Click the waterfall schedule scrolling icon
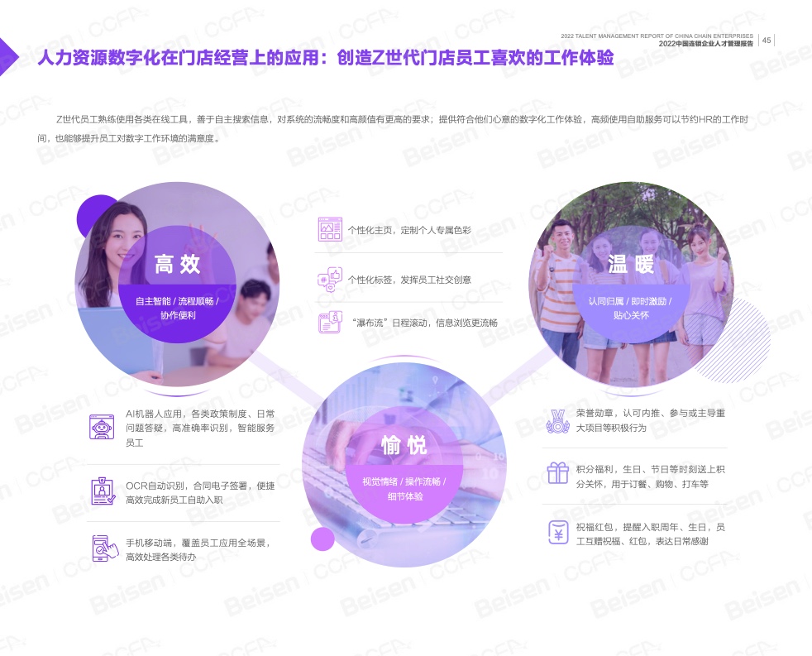The height and width of the screenshot is (656, 812). [330, 322]
